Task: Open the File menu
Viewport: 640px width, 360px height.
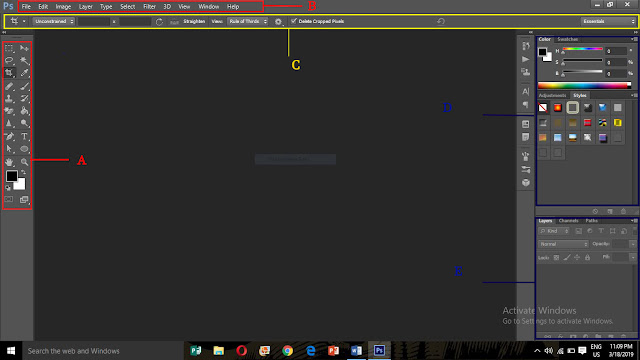Action: click(x=26, y=7)
